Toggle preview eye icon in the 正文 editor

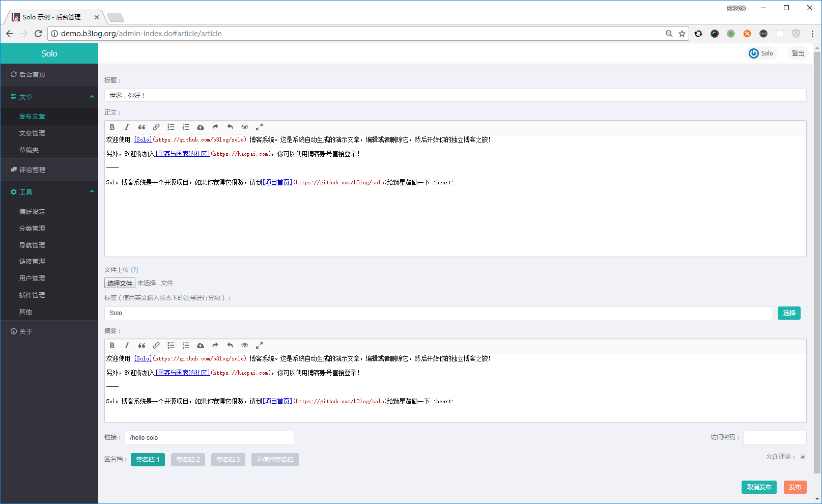[x=245, y=127]
